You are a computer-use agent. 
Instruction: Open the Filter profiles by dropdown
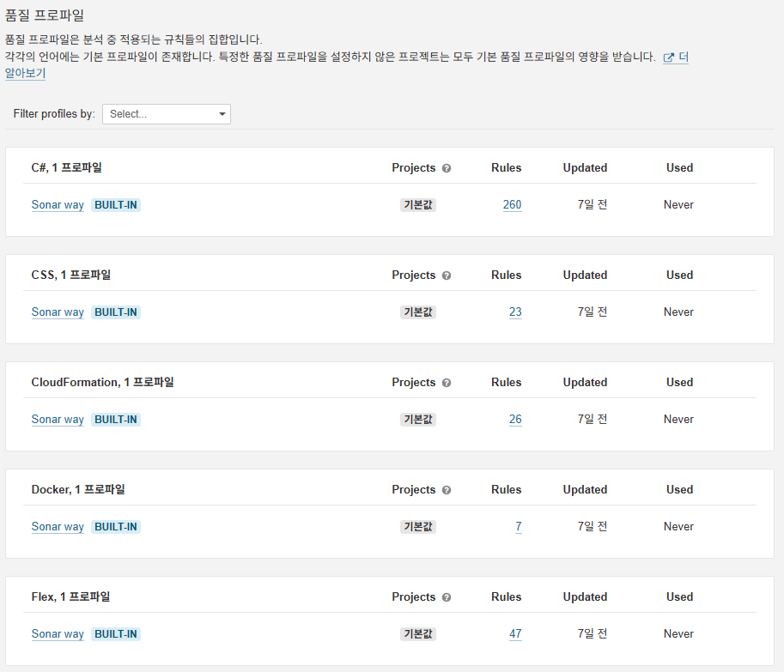[x=167, y=114]
